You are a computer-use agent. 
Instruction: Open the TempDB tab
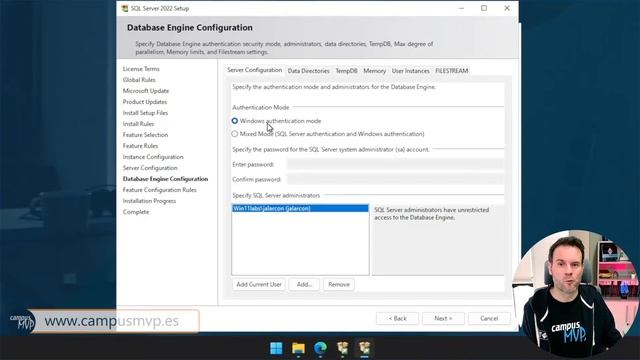[x=346, y=71]
